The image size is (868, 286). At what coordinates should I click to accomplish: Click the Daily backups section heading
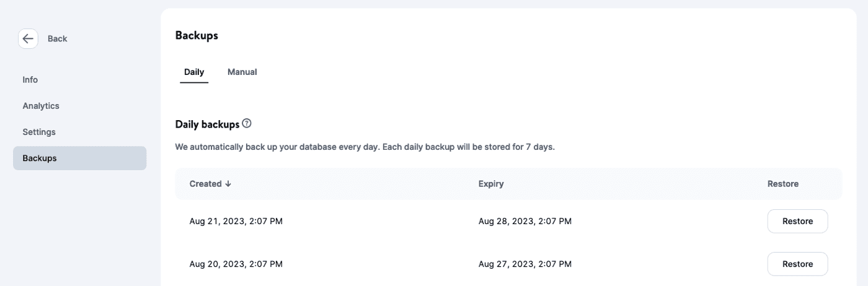207,124
